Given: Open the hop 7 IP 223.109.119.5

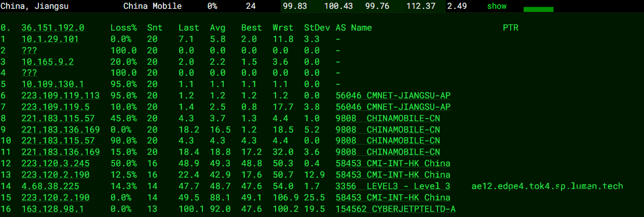Looking at the screenshot, I should click(x=56, y=107).
